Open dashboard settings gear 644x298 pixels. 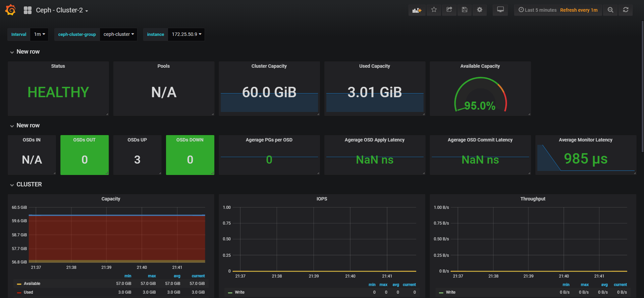[480, 10]
